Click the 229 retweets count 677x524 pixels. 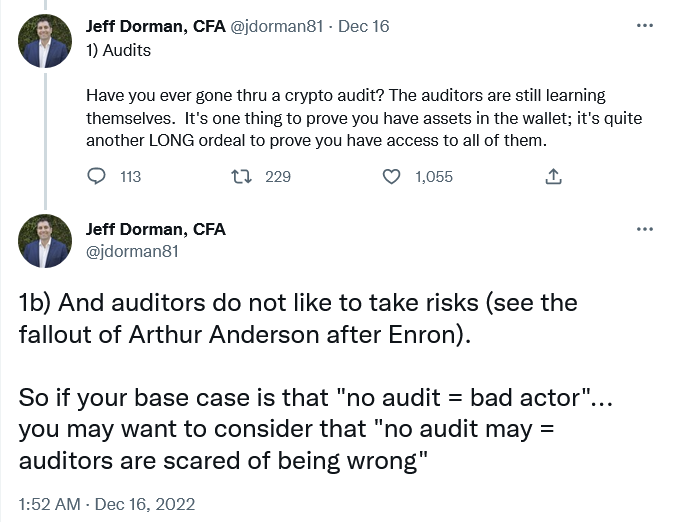(277, 176)
